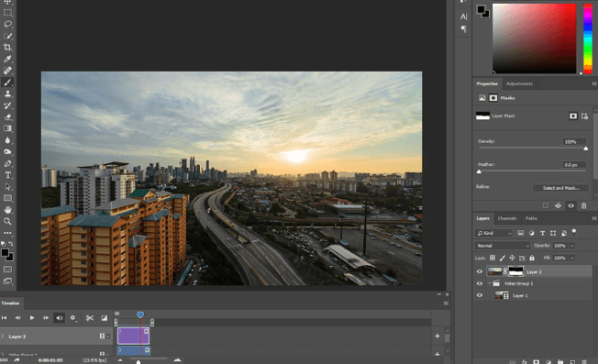Click the Select and Mask button
Viewport: 598px width, 364px height.
click(560, 188)
